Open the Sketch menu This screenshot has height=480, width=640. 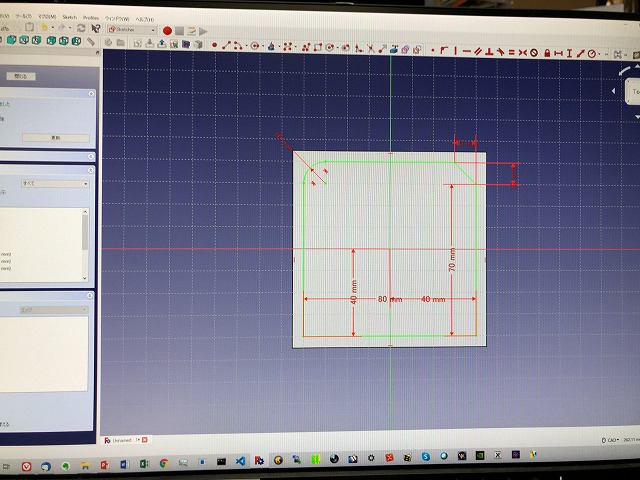[x=68, y=18]
